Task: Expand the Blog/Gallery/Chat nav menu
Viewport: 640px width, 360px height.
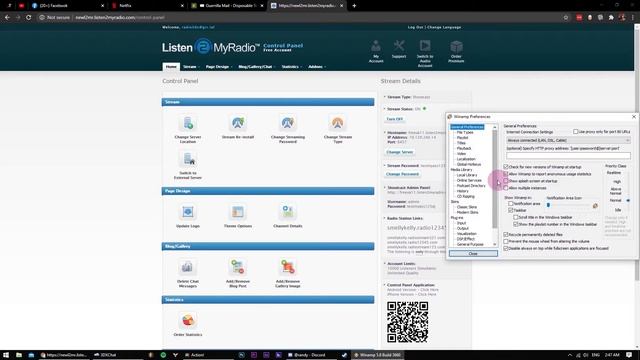Action: [x=257, y=67]
